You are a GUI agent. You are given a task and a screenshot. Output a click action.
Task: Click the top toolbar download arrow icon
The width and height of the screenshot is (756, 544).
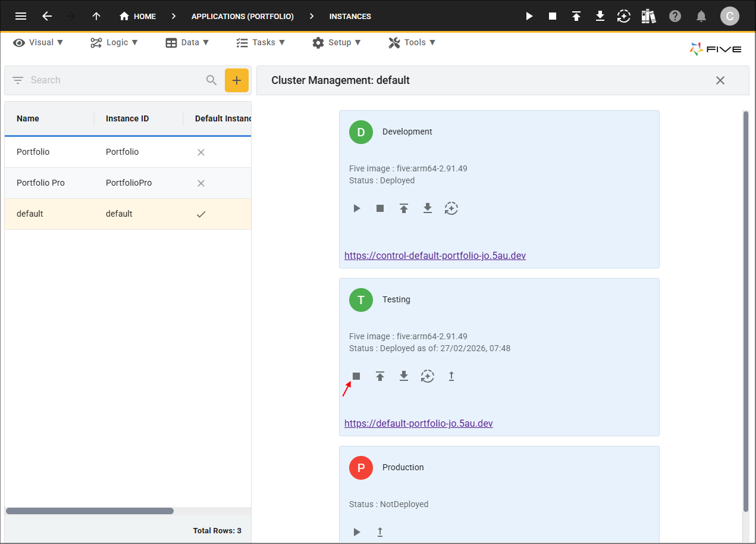click(x=600, y=16)
